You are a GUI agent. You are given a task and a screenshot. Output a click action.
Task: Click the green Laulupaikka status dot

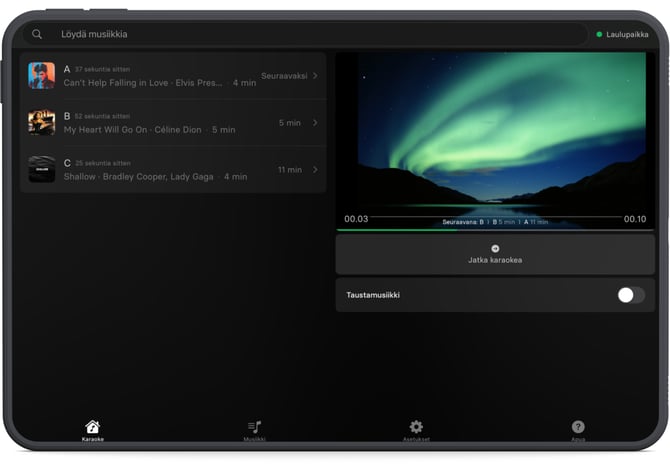[x=599, y=34]
